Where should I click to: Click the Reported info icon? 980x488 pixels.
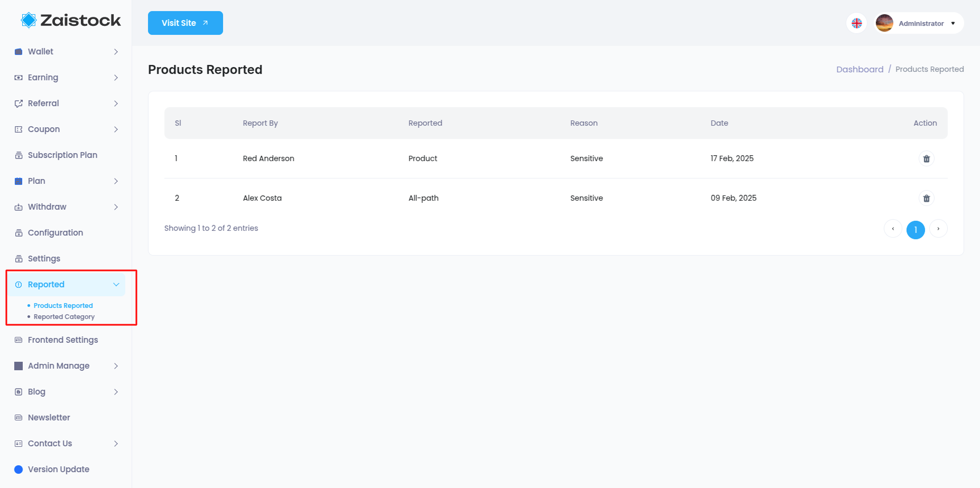point(19,285)
